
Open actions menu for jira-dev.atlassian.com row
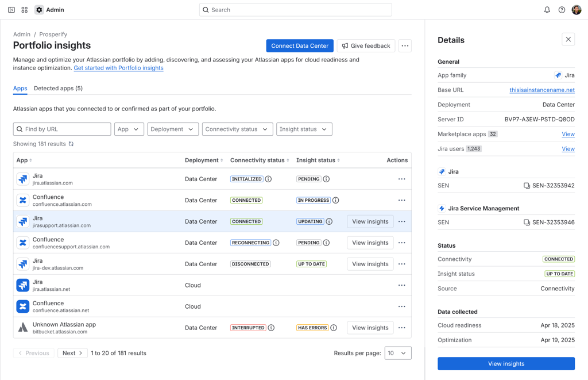click(401, 264)
